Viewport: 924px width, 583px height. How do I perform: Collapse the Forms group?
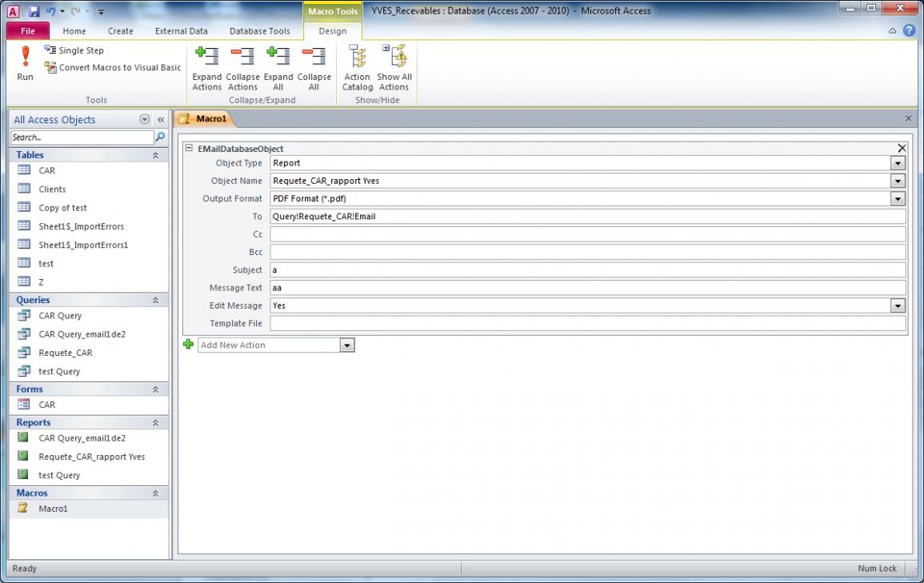pyautogui.click(x=155, y=389)
